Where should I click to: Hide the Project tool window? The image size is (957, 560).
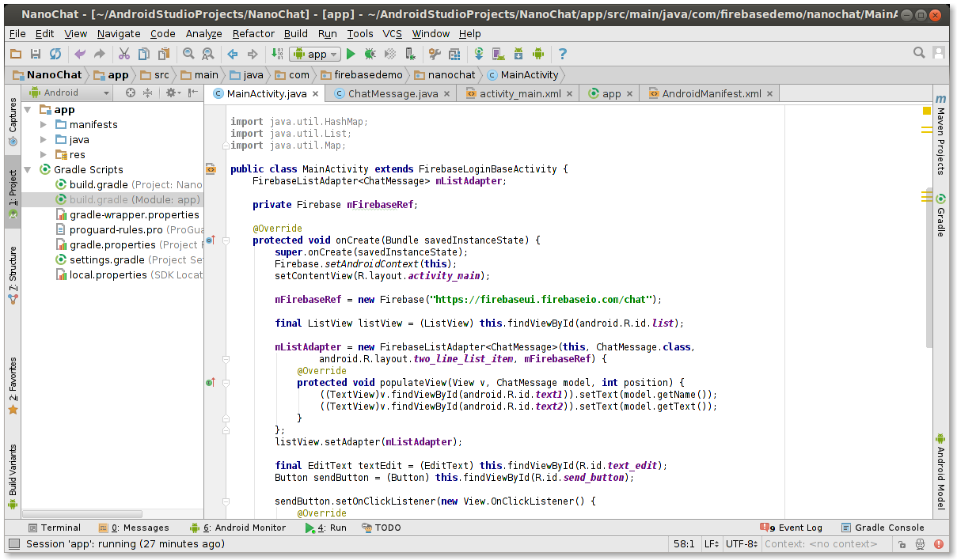tap(193, 93)
